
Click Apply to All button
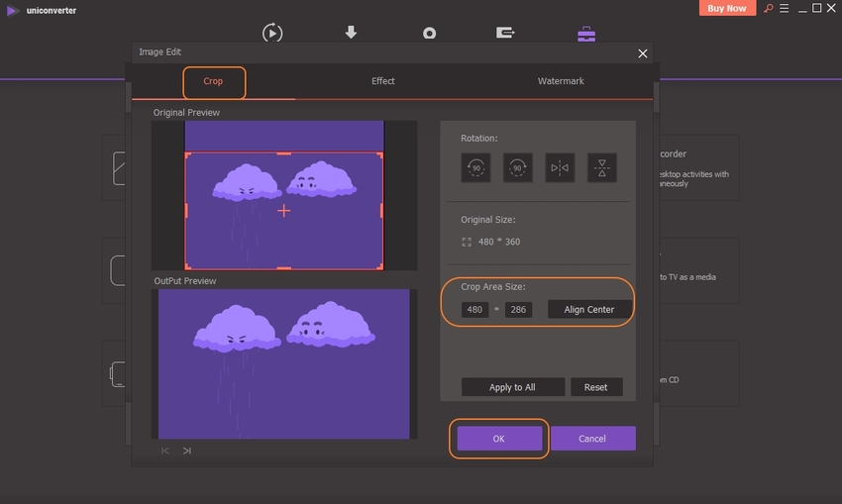click(512, 387)
